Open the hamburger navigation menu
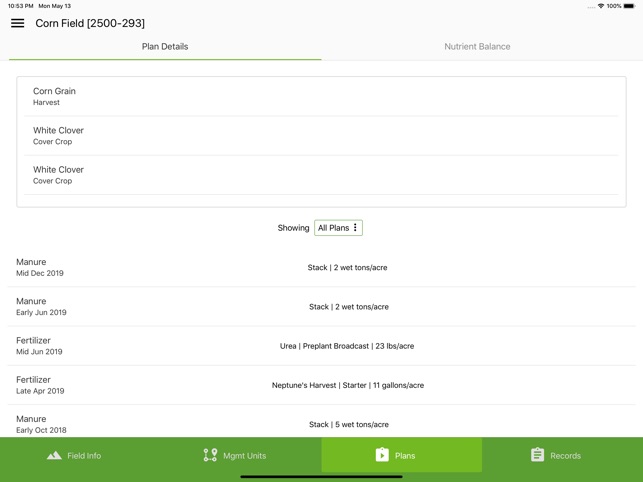This screenshot has height=482, width=643. click(x=18, y=23)
